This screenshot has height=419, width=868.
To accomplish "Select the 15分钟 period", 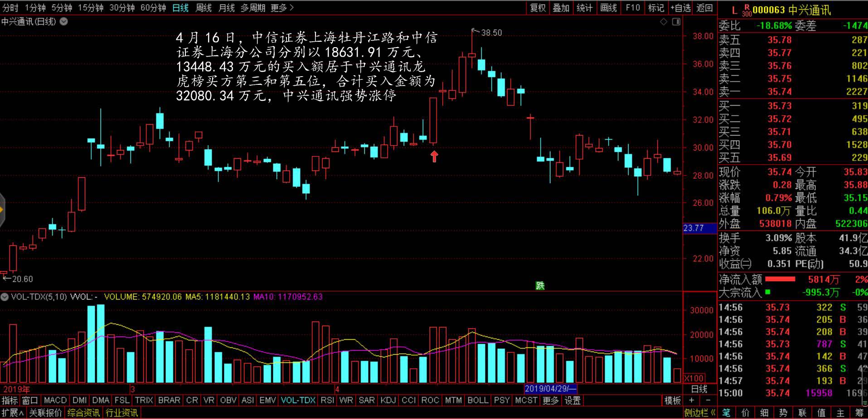I will coord(91,8).
